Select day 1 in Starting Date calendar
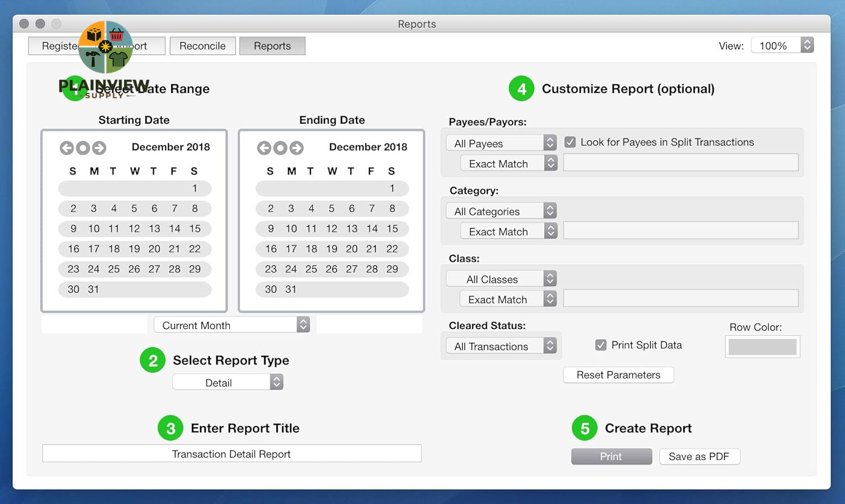This screenshot has width=845, height=504. pyautogui.click(x=194, y=188)
